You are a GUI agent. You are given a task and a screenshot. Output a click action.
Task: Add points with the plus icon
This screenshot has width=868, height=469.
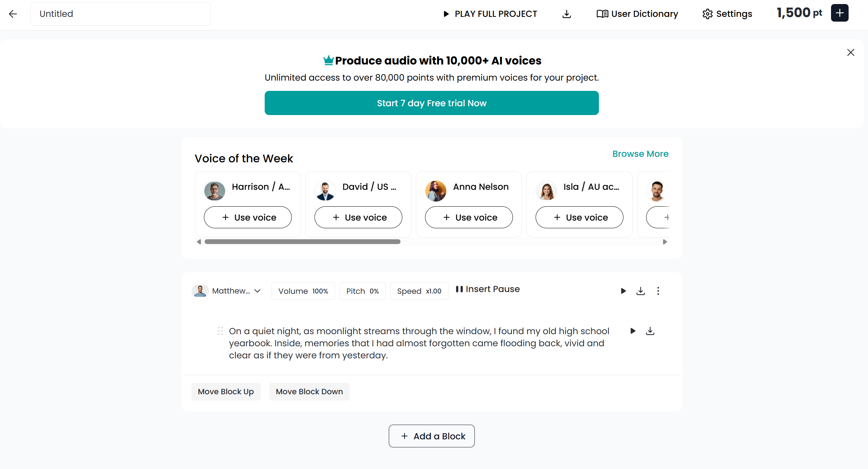[839, 13]
